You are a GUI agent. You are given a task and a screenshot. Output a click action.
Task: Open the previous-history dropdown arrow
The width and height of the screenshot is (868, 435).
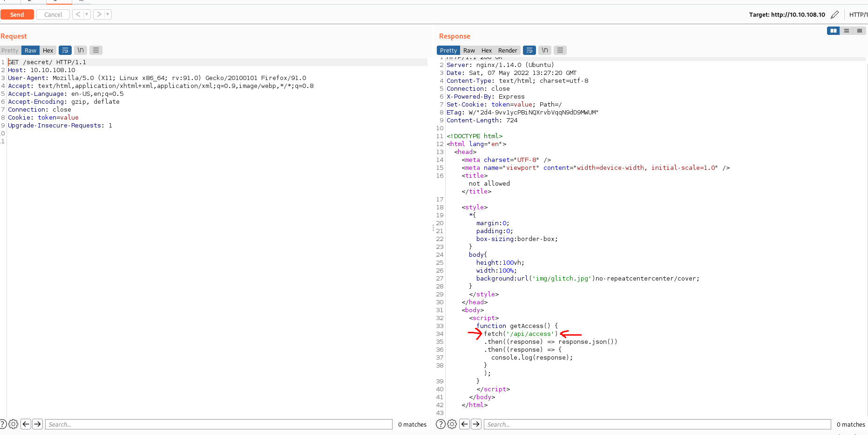[x=87, y=14]
